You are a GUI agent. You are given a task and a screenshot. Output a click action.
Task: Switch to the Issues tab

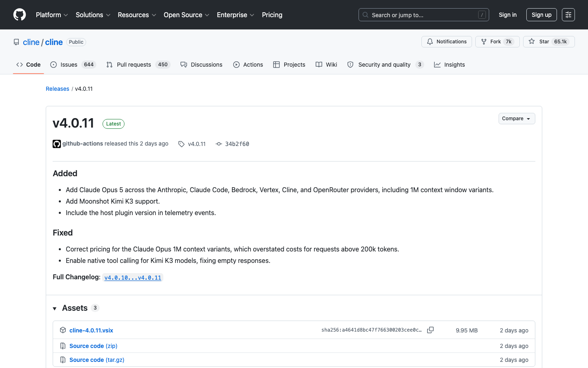pos(73,65)
